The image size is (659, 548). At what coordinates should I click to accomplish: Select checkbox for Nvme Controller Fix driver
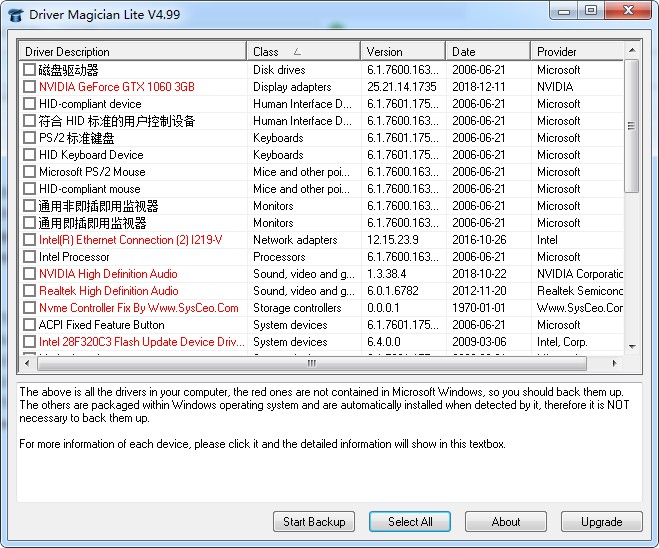(29, 308)
